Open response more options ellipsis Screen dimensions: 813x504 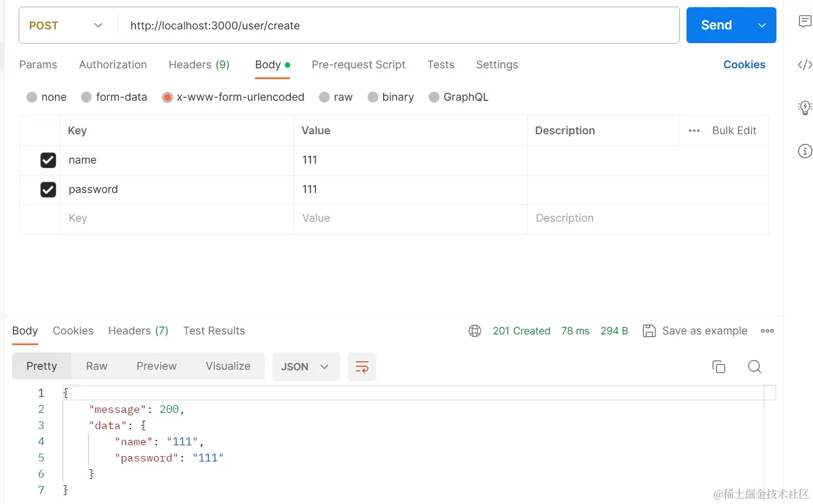pyautogui.click(x=767, y=331)
